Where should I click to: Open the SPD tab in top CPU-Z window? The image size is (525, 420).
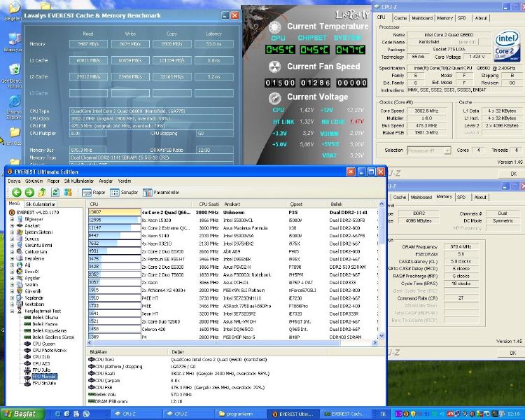pos(462,17)
